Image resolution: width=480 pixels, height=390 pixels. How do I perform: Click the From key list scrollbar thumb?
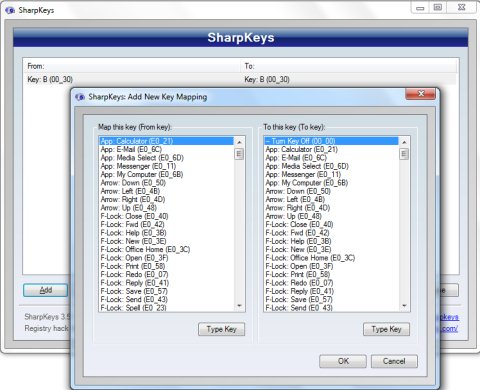pos(239,154)
